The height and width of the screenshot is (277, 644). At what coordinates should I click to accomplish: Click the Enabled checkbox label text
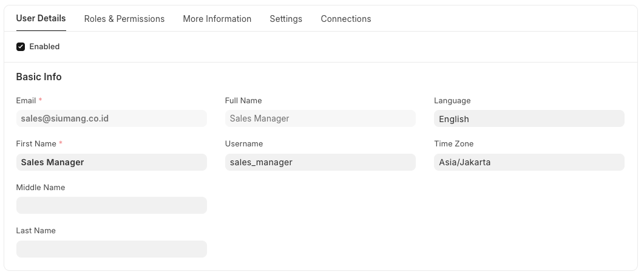coord(44,46)
